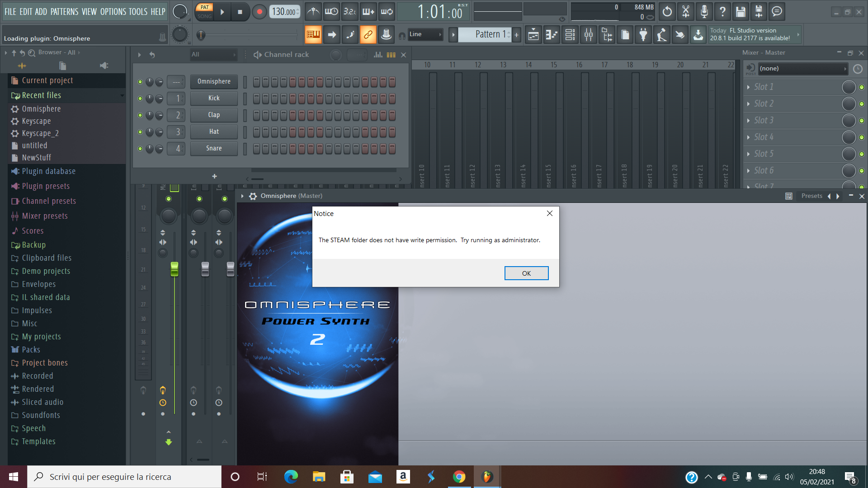Click OK in the Notice dialog
Screen dimensions: 868x488
click(526, 273)
